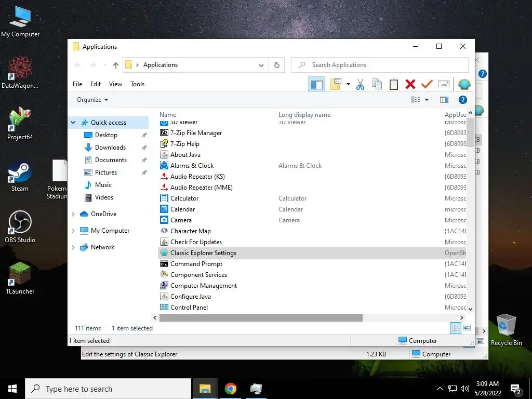
Task: Open Videos in Quick access
Action: pyautogui.click(x=104, y=197)
